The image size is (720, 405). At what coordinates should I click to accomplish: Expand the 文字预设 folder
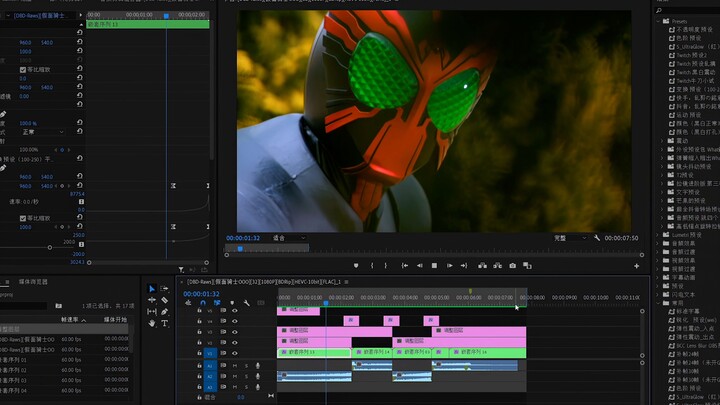[662, 192]
